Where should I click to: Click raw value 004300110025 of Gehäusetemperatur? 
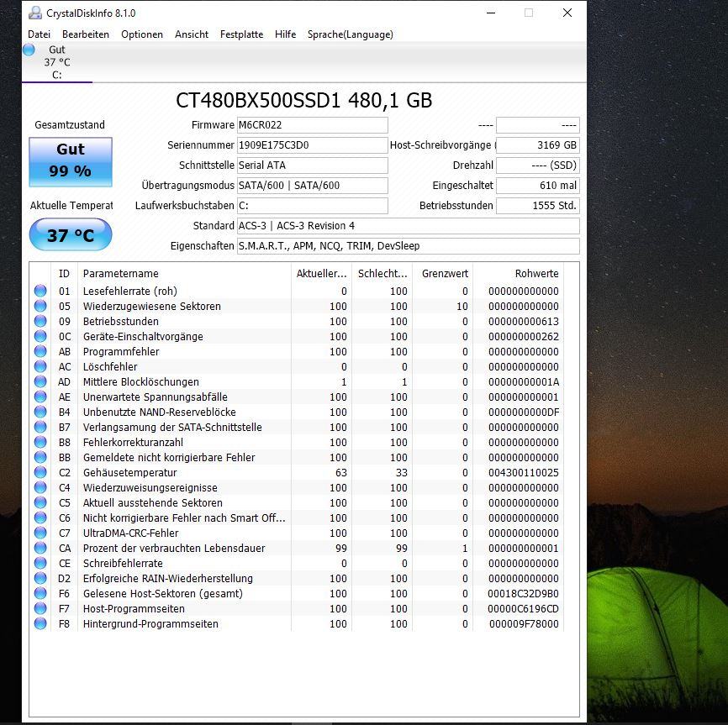523,473
